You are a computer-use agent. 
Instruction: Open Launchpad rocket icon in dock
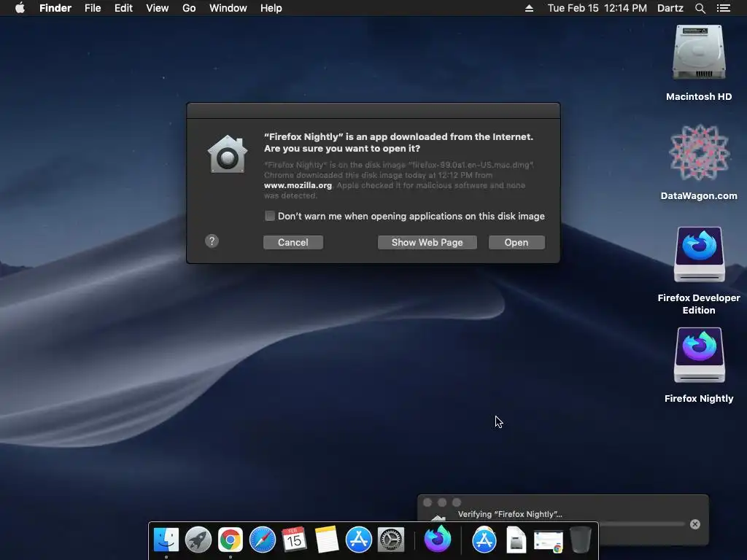coord(198,540)
